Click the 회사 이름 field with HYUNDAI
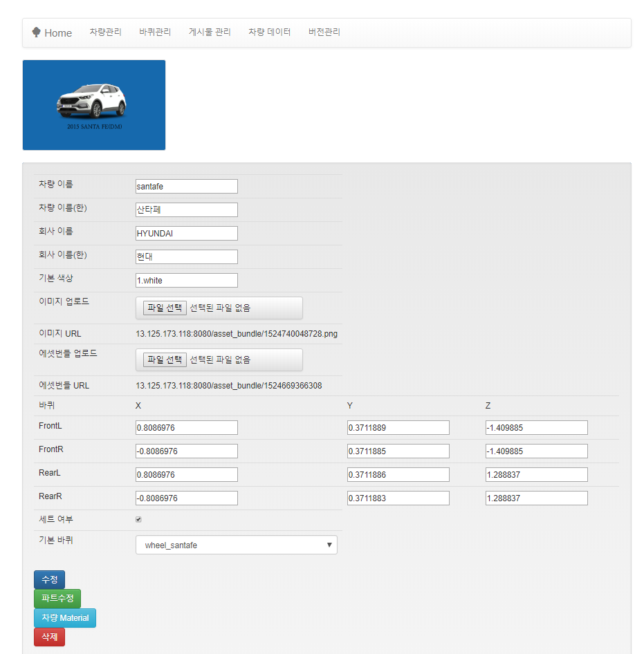644x654 pixels. pos(186,234)
